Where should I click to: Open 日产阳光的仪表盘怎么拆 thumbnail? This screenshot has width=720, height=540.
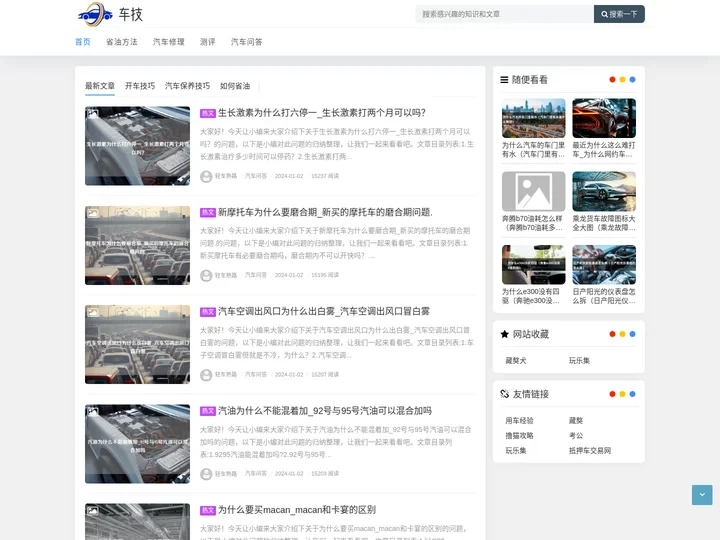pos(604,264)
